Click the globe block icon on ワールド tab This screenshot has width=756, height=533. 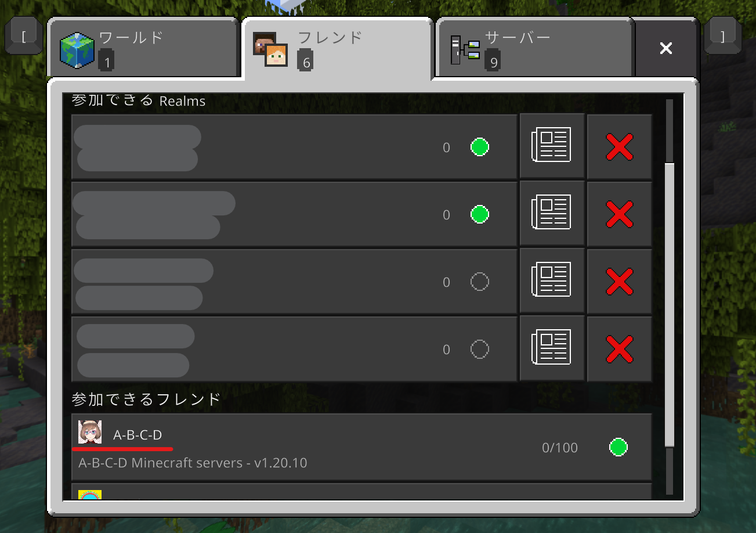tap(77, 50)
